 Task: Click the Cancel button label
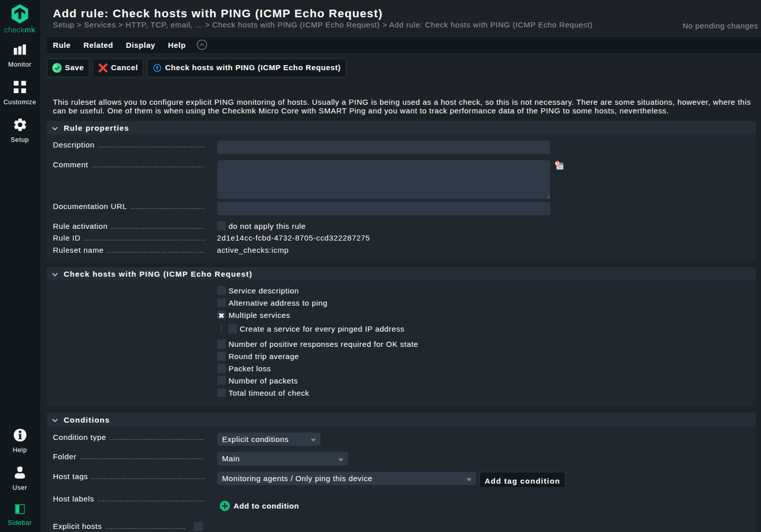click(124, 68)
